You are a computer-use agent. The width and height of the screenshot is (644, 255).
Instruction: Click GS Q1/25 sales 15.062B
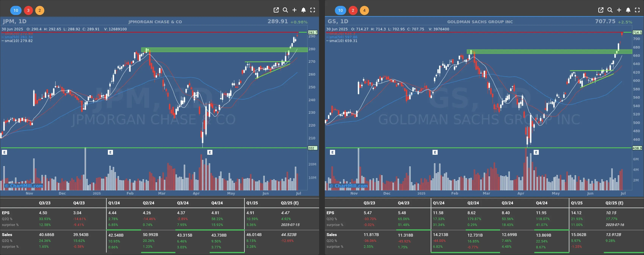(579, 235)
